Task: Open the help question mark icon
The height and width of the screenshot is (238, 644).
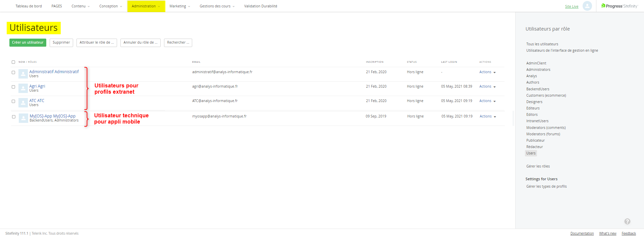Action: pos(627,221)
